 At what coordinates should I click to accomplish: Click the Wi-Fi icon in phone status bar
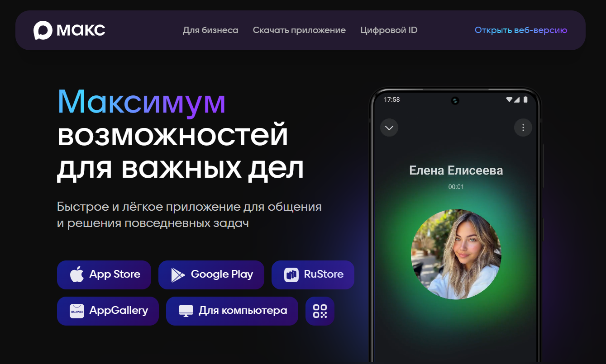[509, 99]
